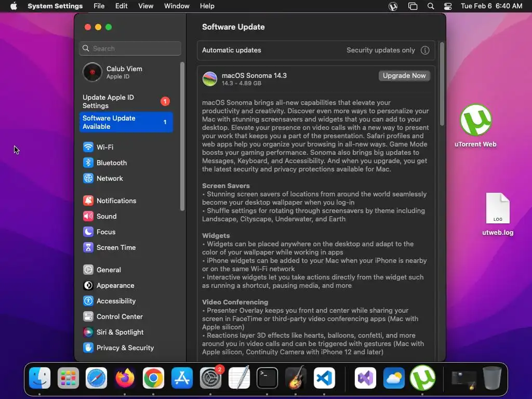Select Software Update Available item
This screenshot has height=399, width=532.
click(126, 122)
